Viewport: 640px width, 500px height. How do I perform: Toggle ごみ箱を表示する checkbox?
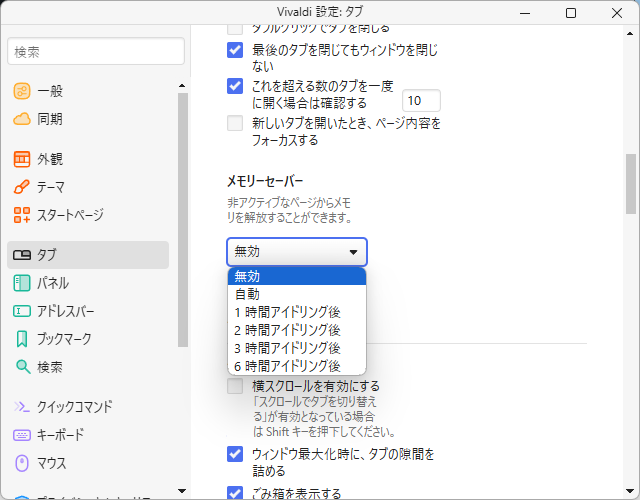(x=235, y=492)
